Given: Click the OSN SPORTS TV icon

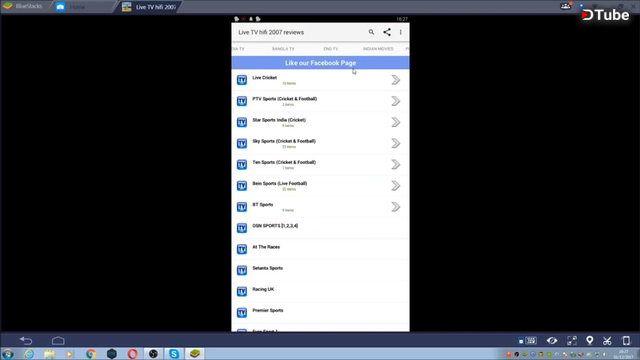Looking at the screenshot, I should pos(242,228).
